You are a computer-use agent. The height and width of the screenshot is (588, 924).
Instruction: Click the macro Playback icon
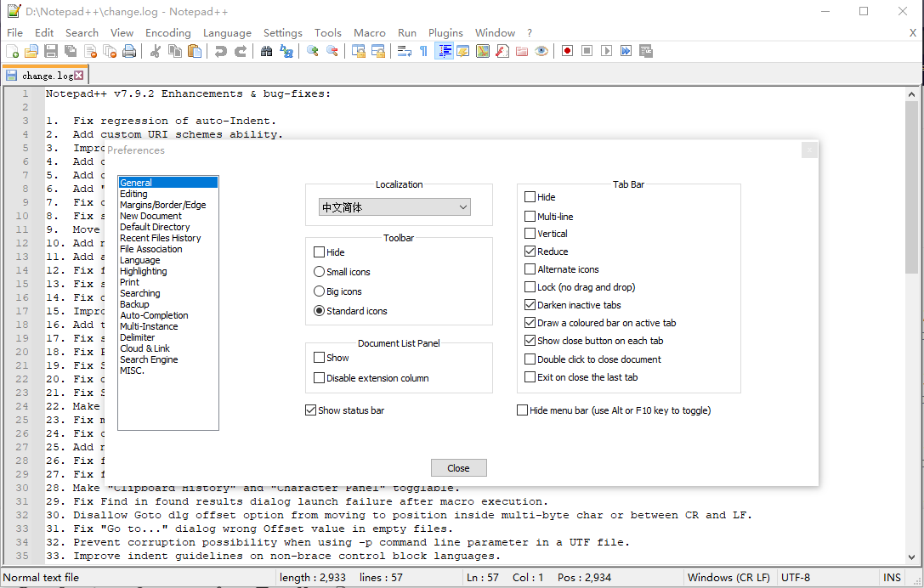606,51
